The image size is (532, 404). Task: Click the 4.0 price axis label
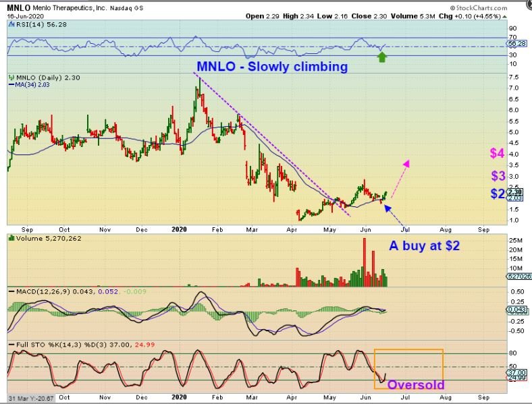(514, 154)
